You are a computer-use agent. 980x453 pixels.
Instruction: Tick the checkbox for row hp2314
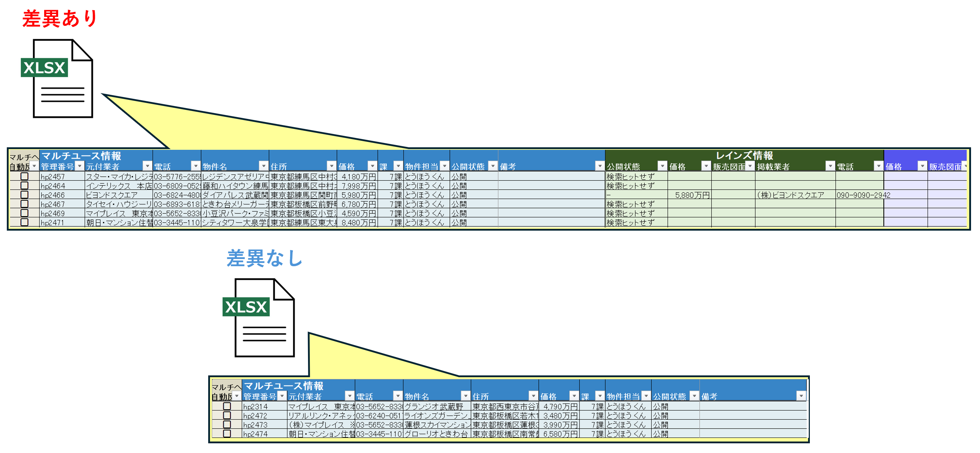(x=227, y=406)
